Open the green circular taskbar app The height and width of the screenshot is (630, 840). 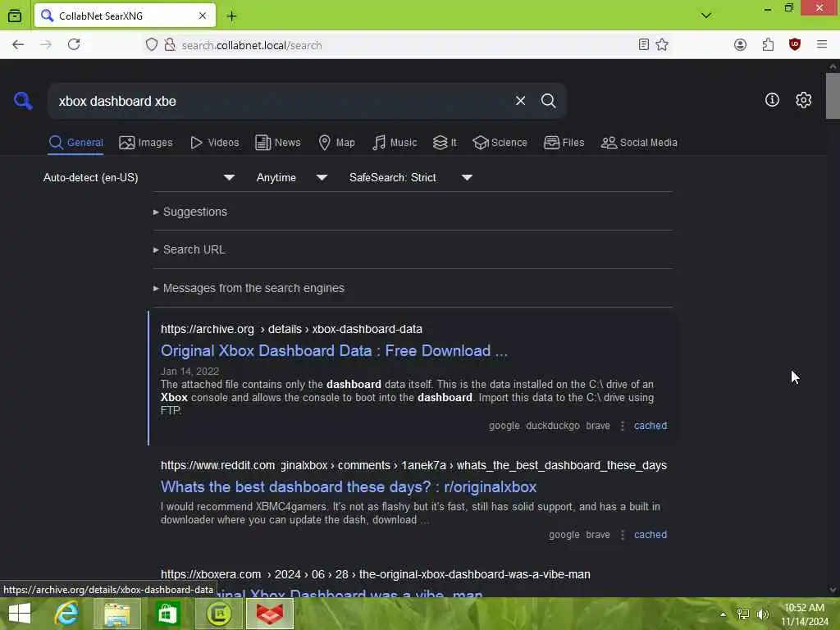pos(218,614)
